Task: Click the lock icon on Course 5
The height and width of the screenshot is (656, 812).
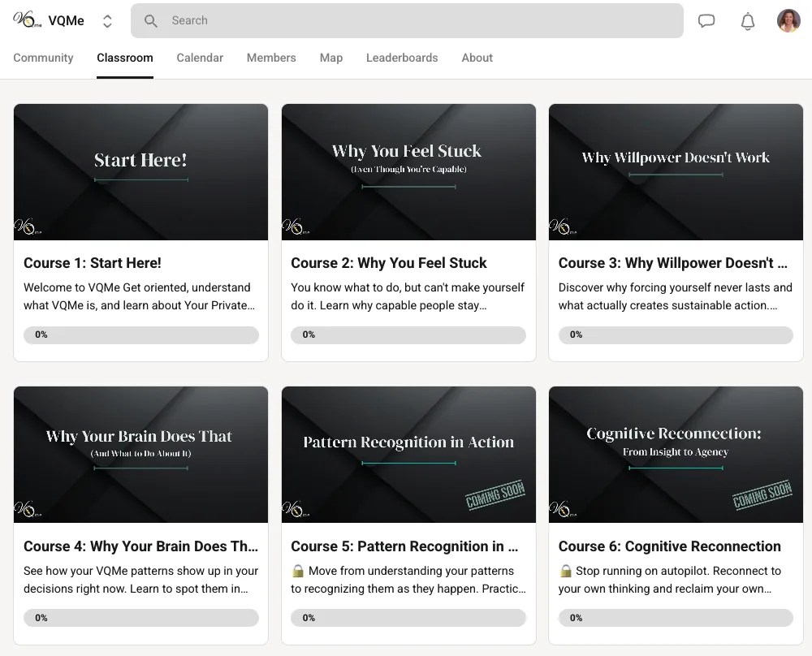Action: (298, 571)
